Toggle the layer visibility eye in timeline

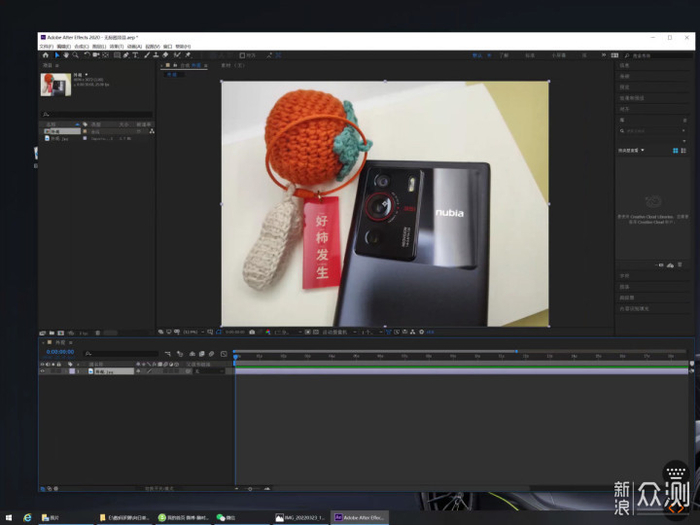pos(42,371)
